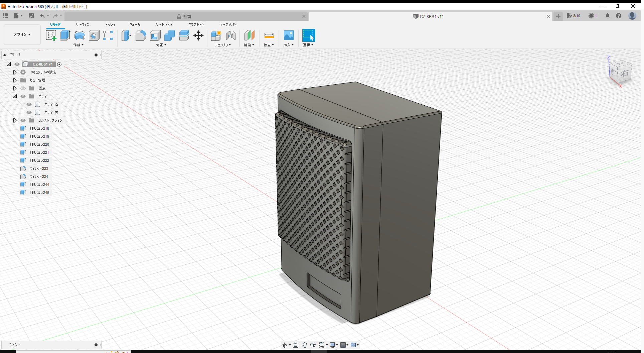Activate the Fillet tool
This screenshot has height=353, width=644.
click(141, 35)
